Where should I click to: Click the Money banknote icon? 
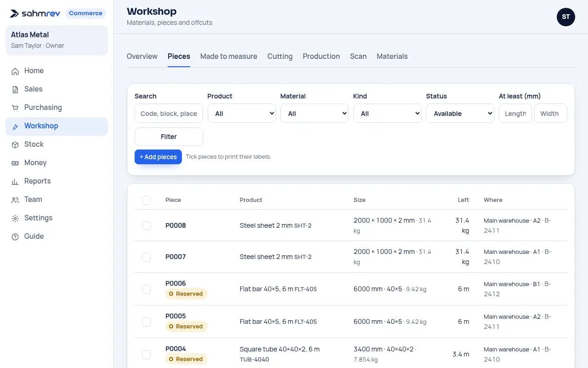(x=15, y=163)
